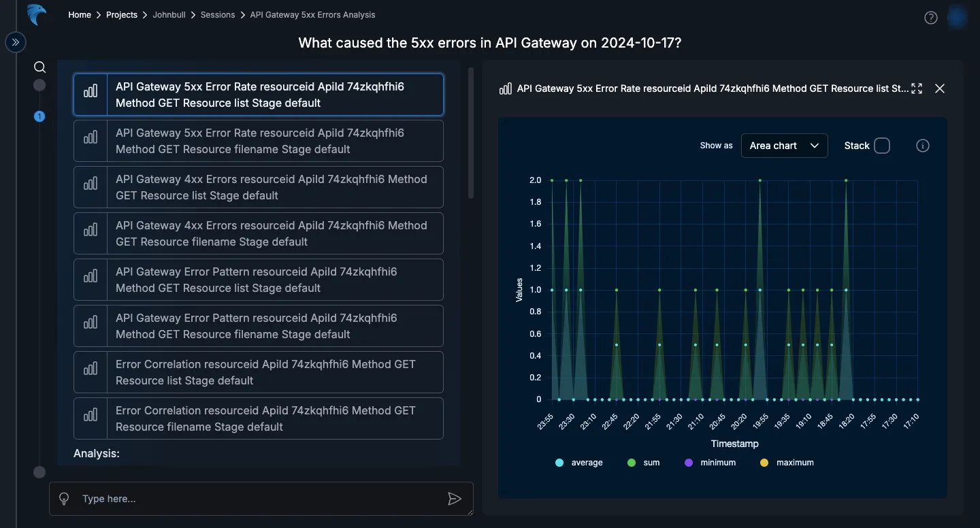Open the help question mark icon
The image size is (980, 528).
click(931, 18)
